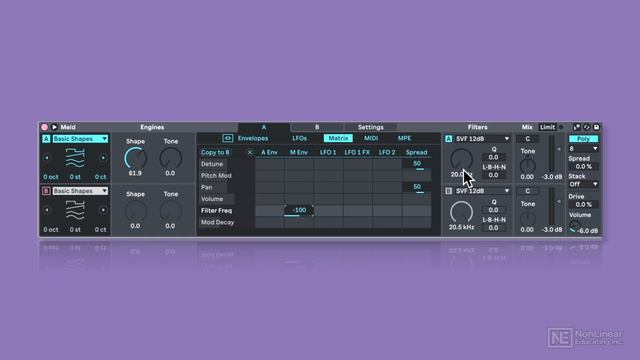Click engine B Tone knob in Engines section
The height and width of the screenshot is (360, 640).
click(x=171, y=211)
